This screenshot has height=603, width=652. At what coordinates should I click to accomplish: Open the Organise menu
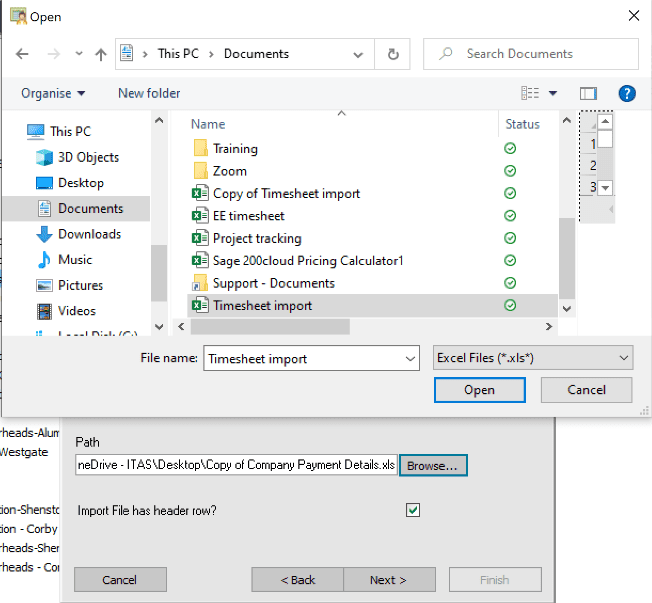point(53,93)
